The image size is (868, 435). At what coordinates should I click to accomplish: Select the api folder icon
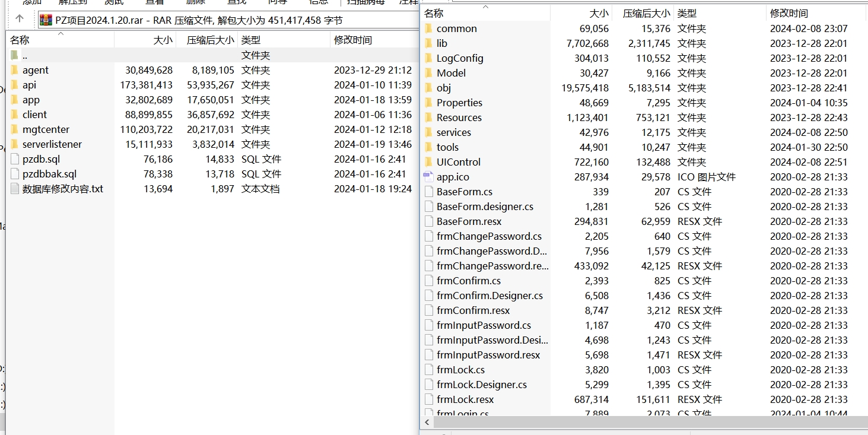coord(15,85)
